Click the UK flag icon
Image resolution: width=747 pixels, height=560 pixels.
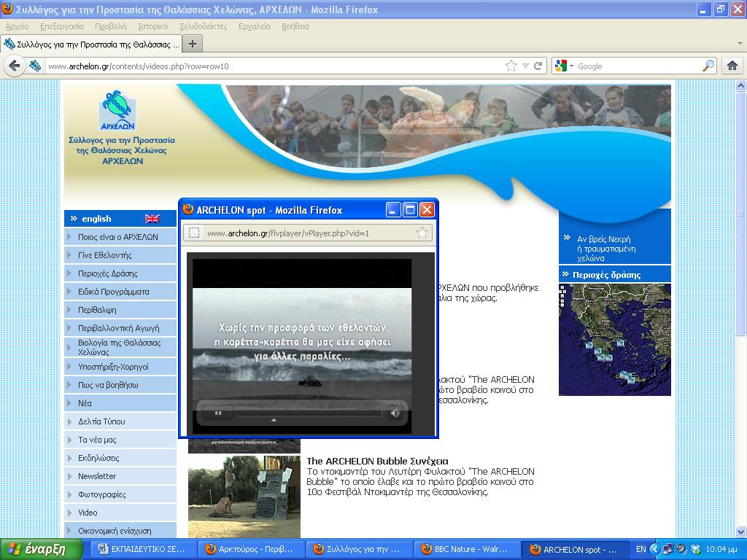tap(152, 219)
